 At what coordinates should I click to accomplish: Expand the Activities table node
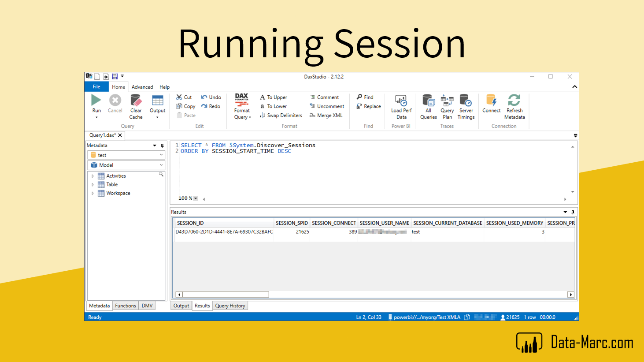93,176
